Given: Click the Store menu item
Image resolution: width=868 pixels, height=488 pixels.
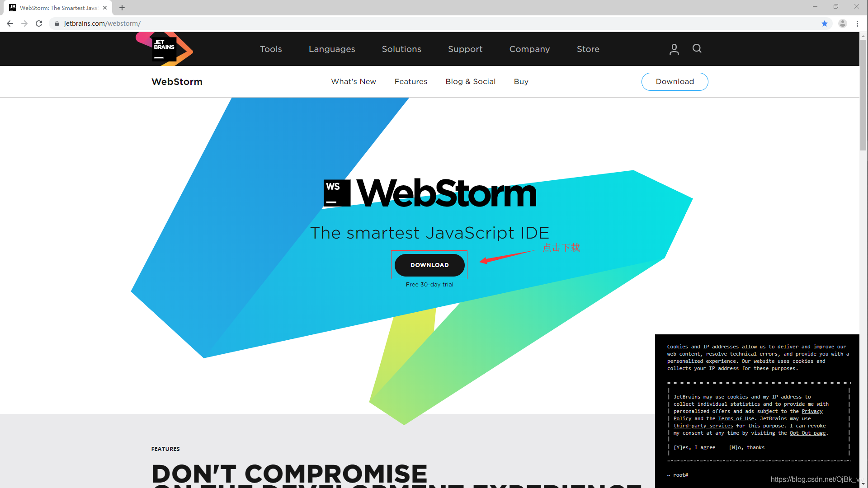Looking at the screenshot, I should [589, 49].
